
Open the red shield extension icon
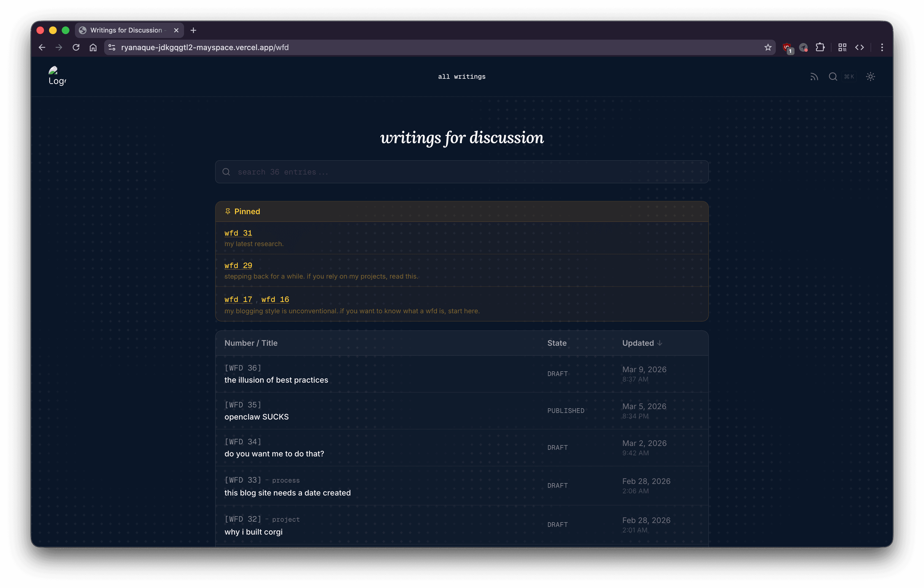point(787,48)
